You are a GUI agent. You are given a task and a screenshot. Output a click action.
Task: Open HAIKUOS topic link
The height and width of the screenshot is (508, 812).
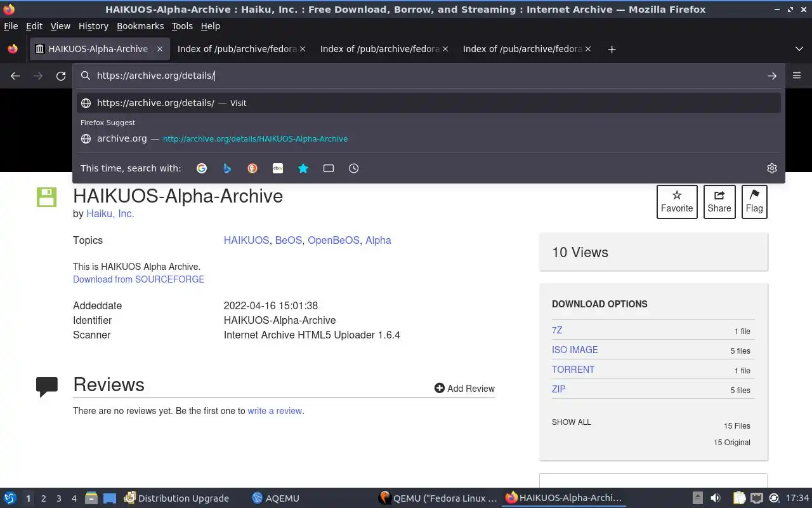point(246,240)
